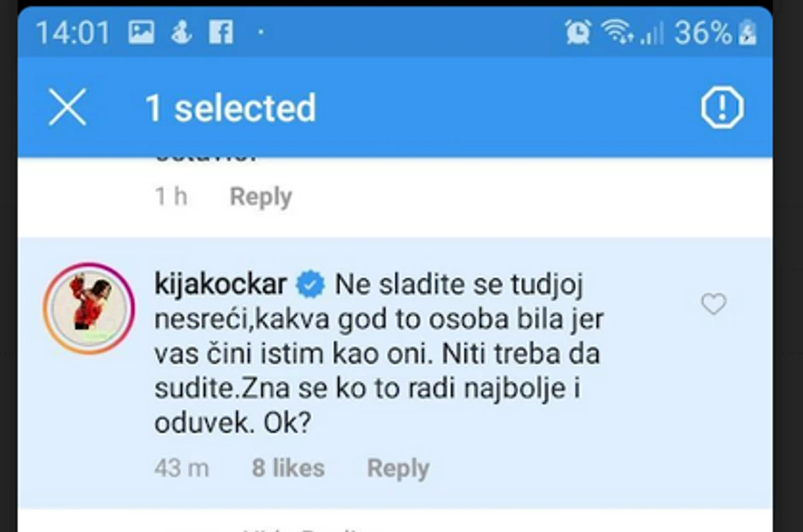View the 8 likes on kijakockar's comment

[288, 468]
